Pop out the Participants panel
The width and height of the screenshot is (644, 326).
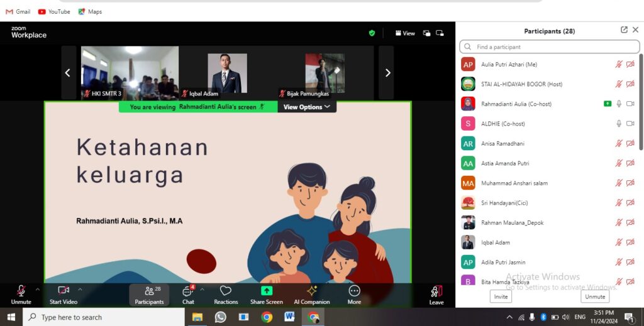624,30
